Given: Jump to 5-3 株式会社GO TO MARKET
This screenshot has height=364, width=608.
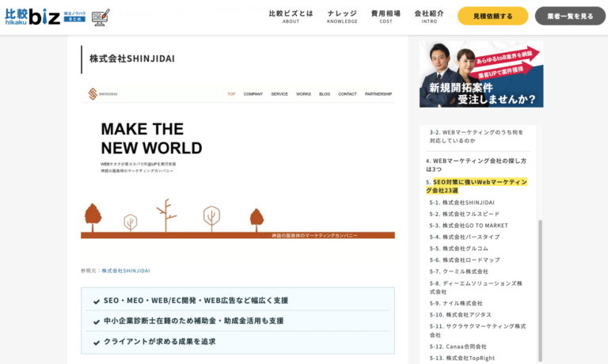Looking at the screenshot, I should pos(469,226).
